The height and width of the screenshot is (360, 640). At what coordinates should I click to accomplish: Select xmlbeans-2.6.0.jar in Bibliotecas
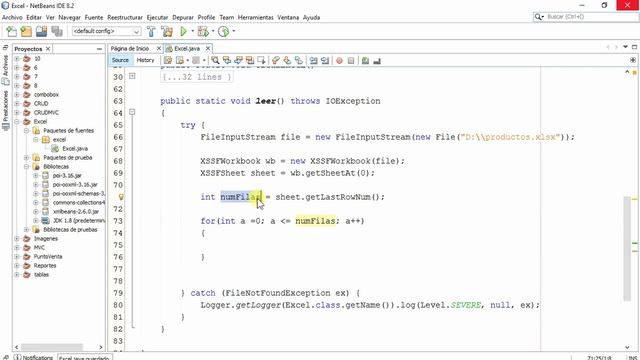pyautogui.click(x=76, y=211)
